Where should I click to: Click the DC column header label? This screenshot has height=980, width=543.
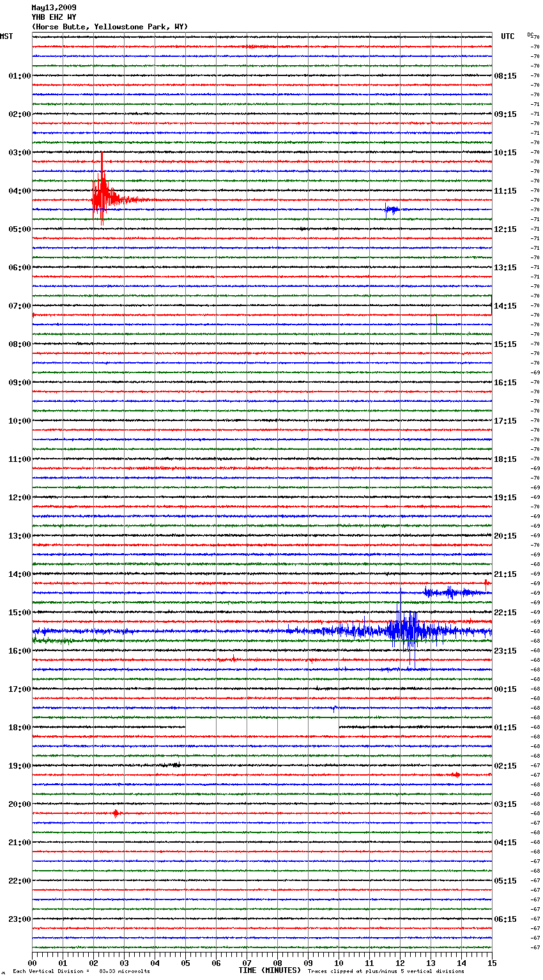pyautogui.click(x=530, y=34)
